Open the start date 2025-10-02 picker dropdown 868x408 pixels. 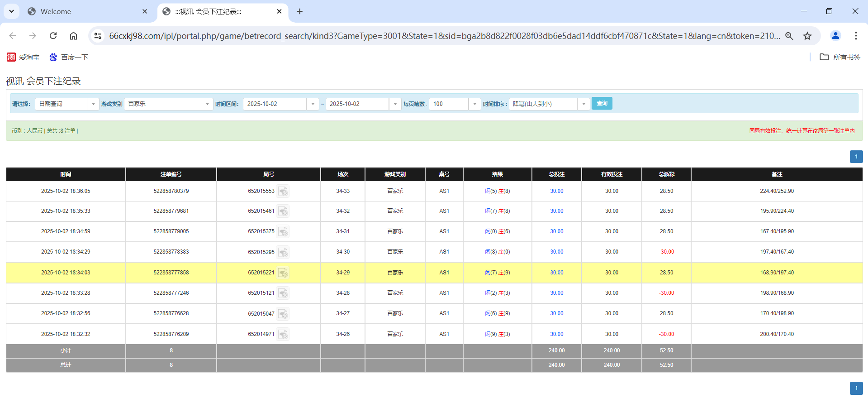tap(313, 104)
